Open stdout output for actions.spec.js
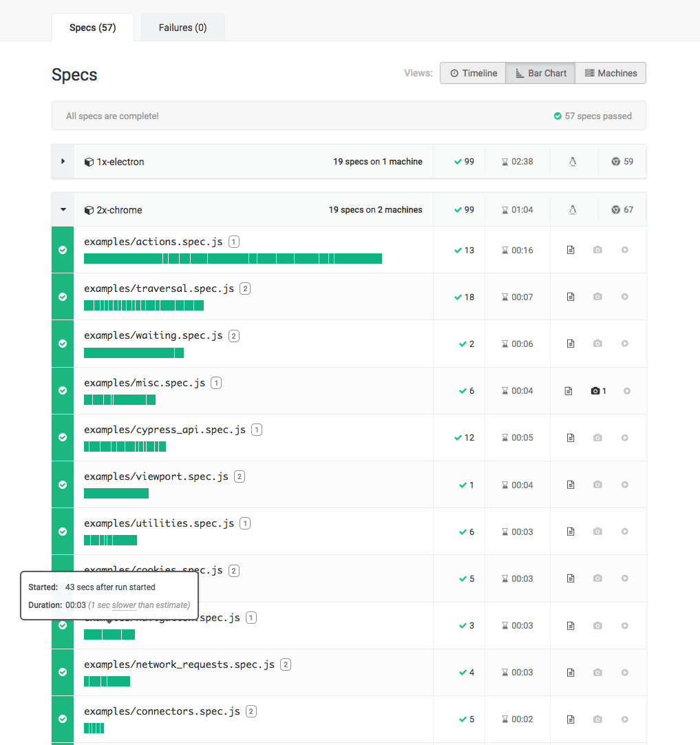The image size is (700, 745). pyautogui.click(x=570, y=250)
